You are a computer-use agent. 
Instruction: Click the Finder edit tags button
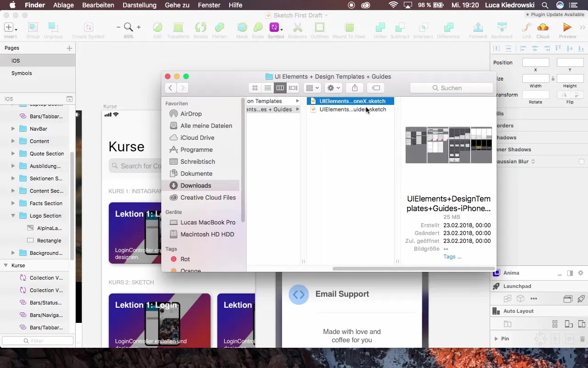coord(376,88)
